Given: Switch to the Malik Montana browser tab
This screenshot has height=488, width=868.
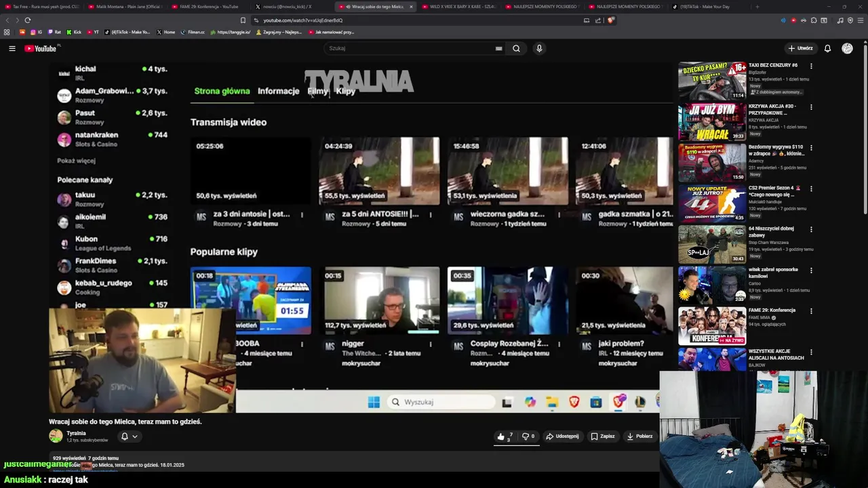Looking at the screenshot, I should 125,6.
